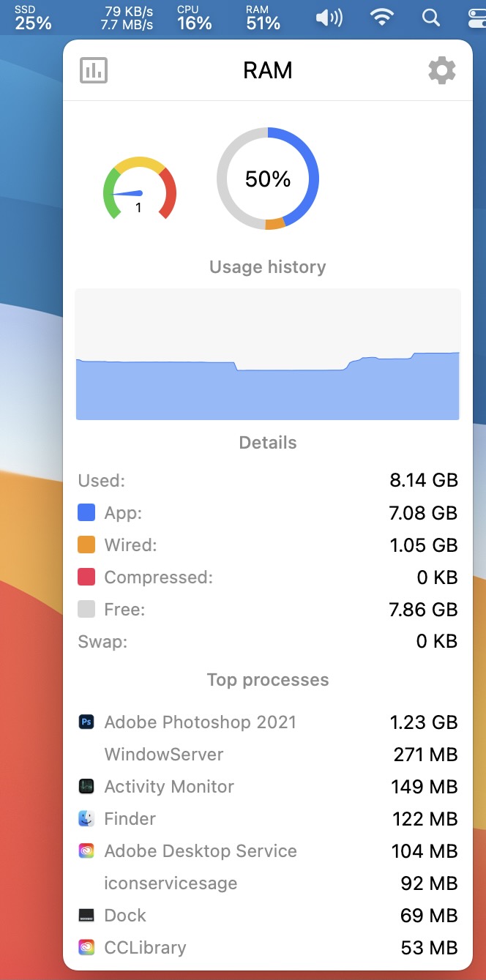Click the CPU 16% menu bar item
The image size is (486, 980).
tap(194, 18)
